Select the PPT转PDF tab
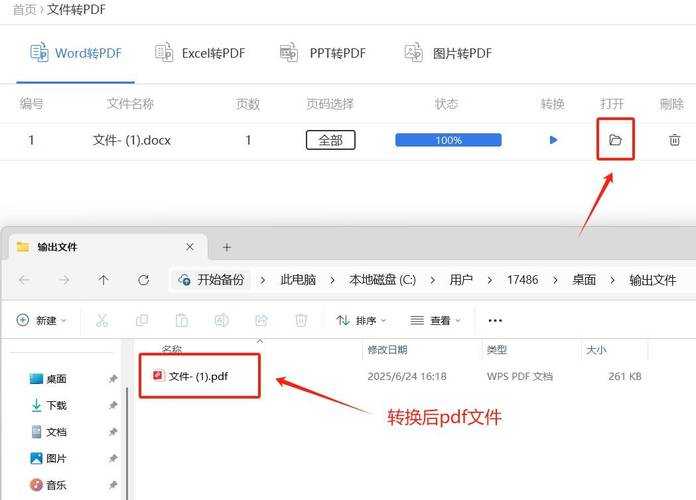This screenshot has height=500, width=696. [323, 53]
